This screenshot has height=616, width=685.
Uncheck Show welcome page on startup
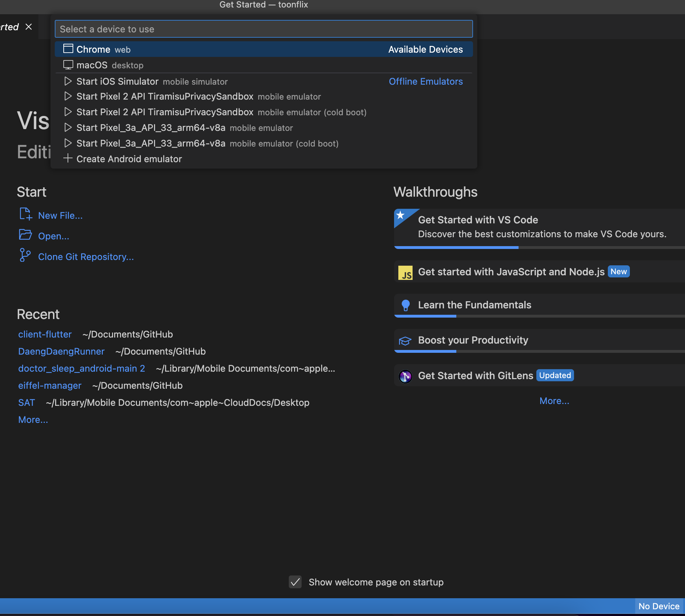click(295, 582)
